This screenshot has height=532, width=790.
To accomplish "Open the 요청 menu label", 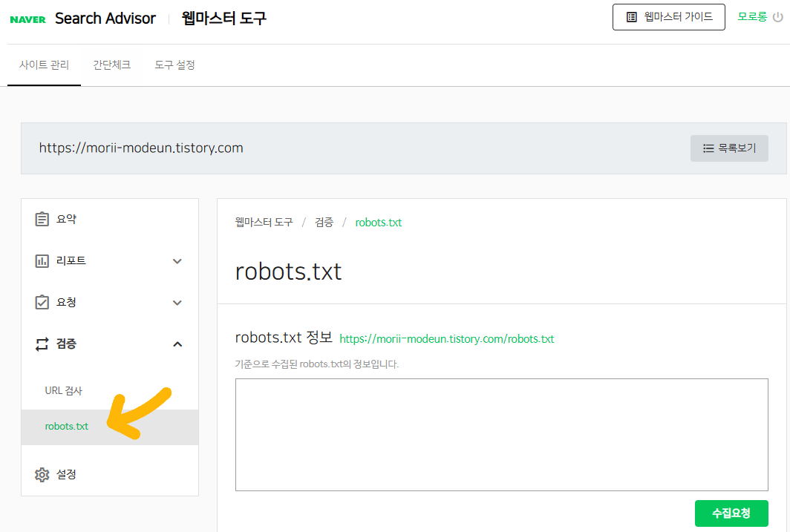I will (x=66, y=302).
